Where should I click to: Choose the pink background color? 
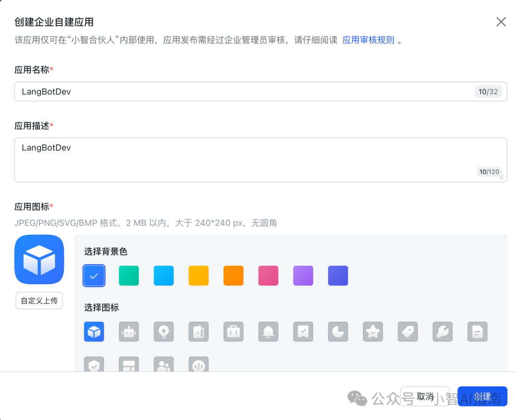point(268,276)
